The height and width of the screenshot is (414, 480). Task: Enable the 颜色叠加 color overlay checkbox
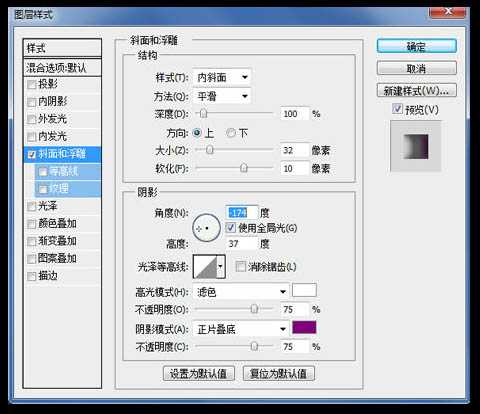[32, 224]
